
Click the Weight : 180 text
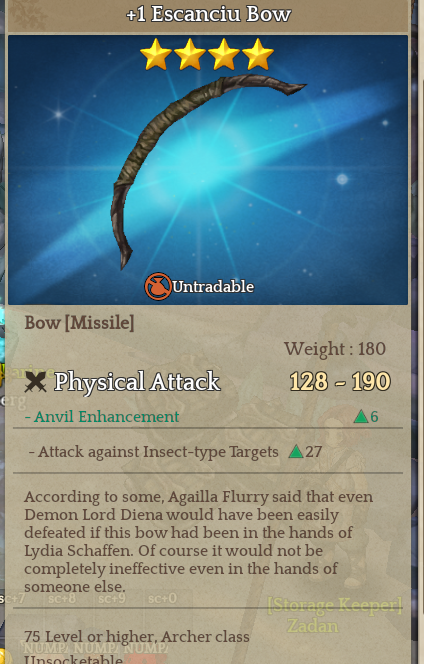coord(335,349)
